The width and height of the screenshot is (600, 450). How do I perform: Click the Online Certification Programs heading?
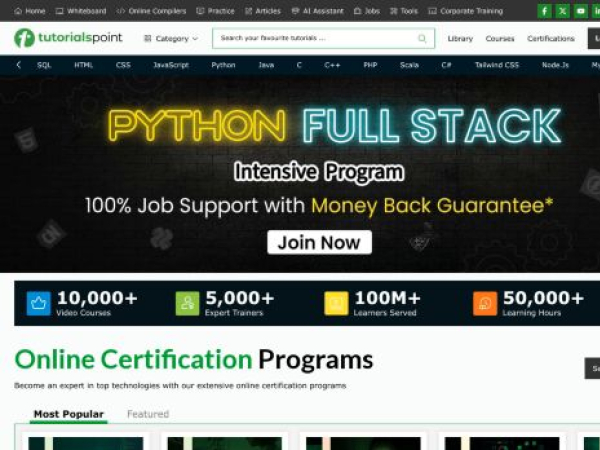[x=194, y=360]
